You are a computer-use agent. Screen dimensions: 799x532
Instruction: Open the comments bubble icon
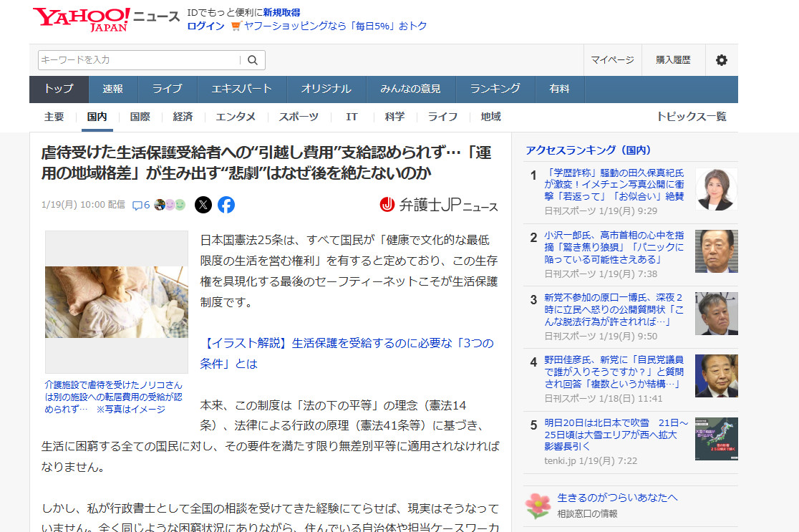[x=141, y=205]
